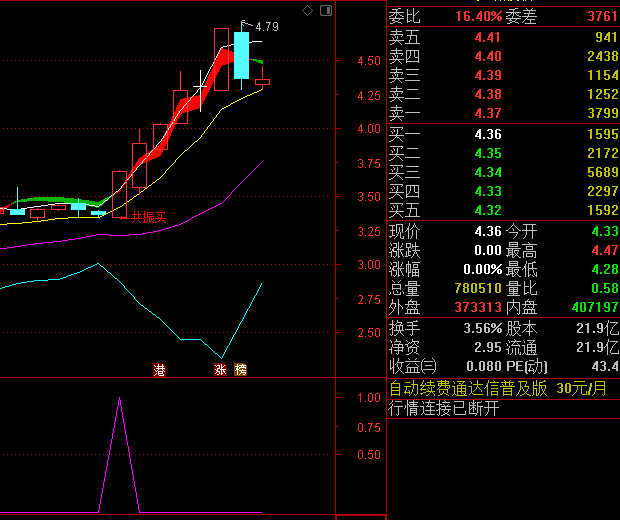The width and height of the screenshot is (620, 520).
Task: Click the 今开 value 4.33
Action: pyautogui.click(x=605, y=231)
